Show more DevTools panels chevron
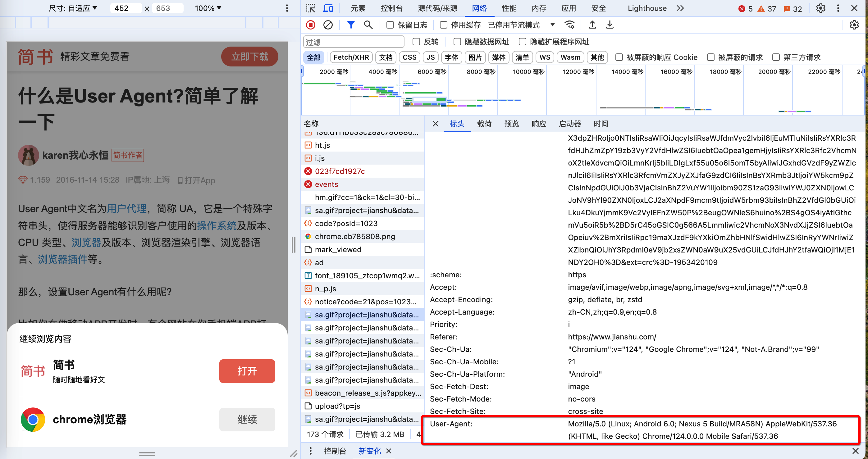868x459 pixels. click(680, 8)
